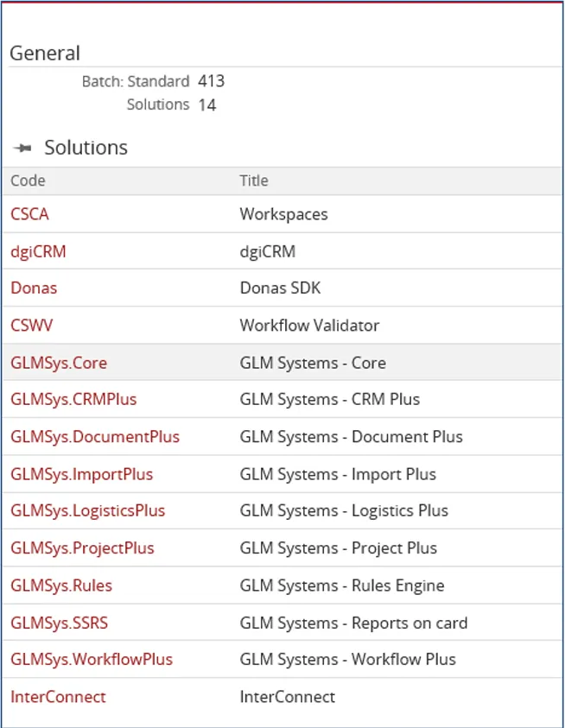
Task: Open the dgiCRM code link
Action: coord(38,252)
